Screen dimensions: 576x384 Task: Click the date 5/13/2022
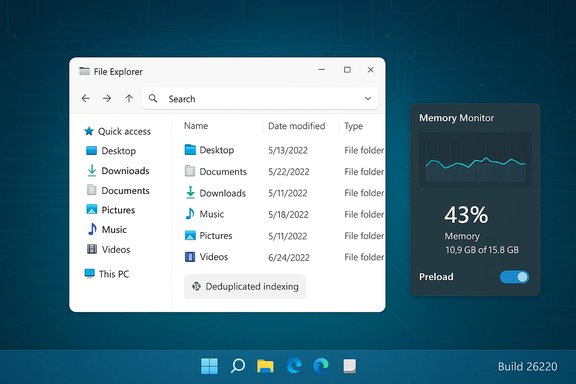(288, 150)
